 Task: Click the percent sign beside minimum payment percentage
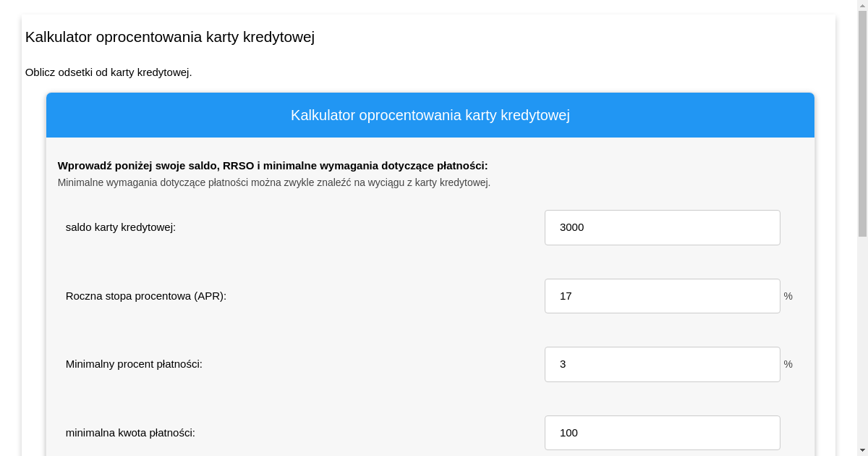click(788, 364)
